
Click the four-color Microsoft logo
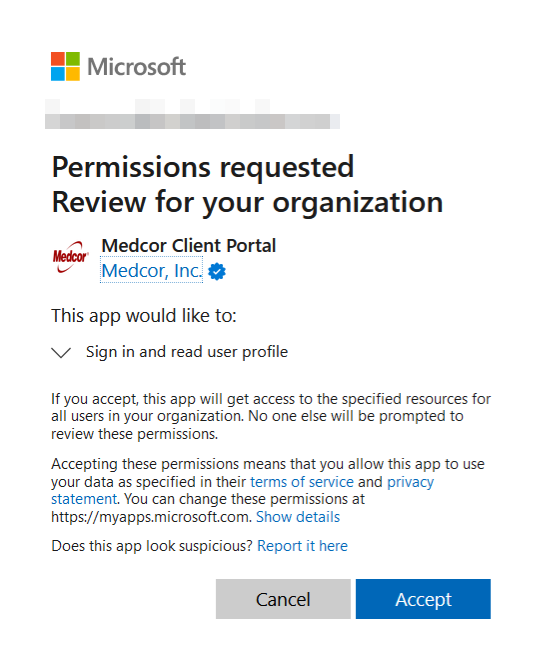tap(65, 66)
